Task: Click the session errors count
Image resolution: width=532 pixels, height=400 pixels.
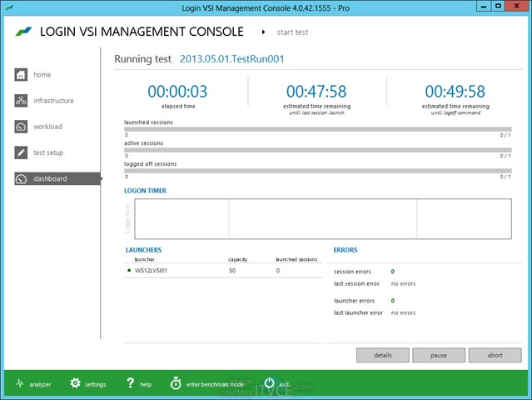Action: pos(393,272)
